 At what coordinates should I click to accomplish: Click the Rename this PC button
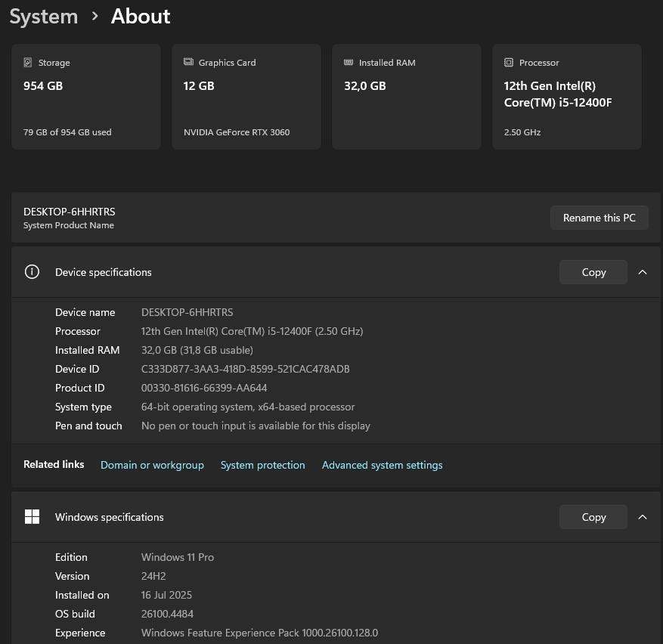tap(599, 218)
